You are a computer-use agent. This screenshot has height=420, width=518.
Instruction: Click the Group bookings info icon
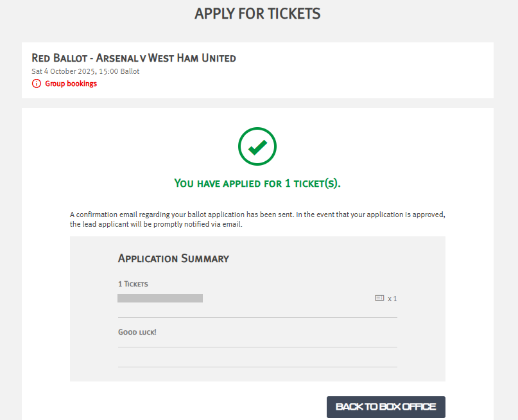click(x=36, y=83)
